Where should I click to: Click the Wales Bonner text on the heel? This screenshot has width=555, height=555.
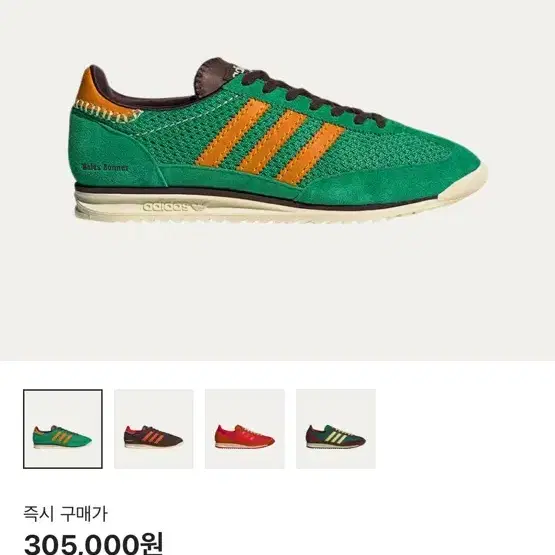pyautogui.click(x=105, y=167)
